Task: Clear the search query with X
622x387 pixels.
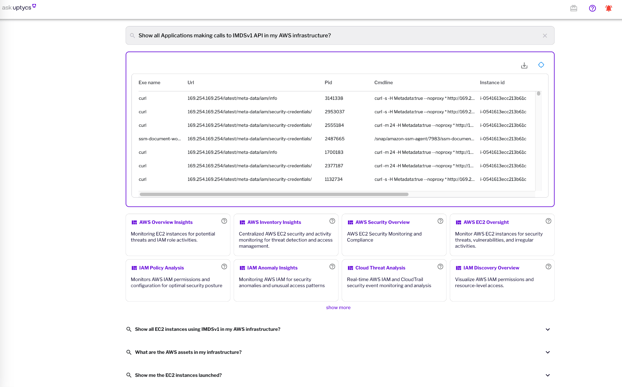Action: point(545,36)
